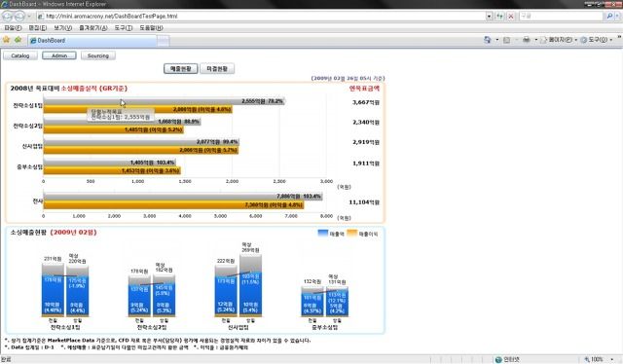Click the 11,104억원 total target amount
623x364 pixels.
pyautogui.click(x=364, y=201)
